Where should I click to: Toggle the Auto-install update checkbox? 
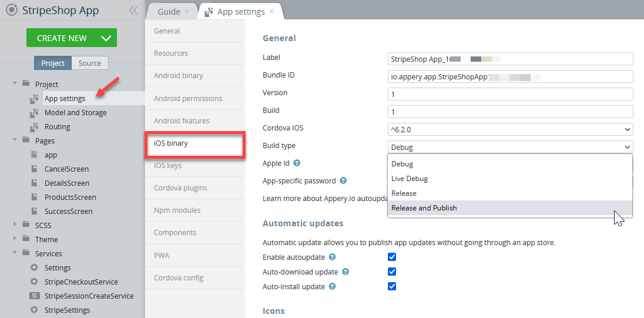[x=392, y=286]
